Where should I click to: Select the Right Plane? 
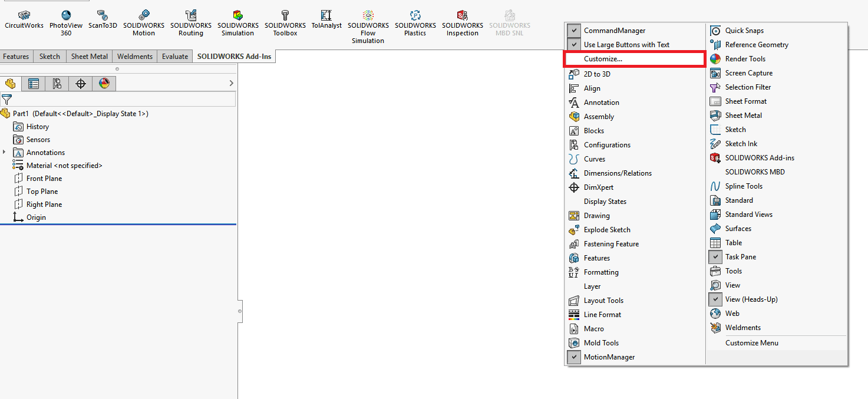37,205
